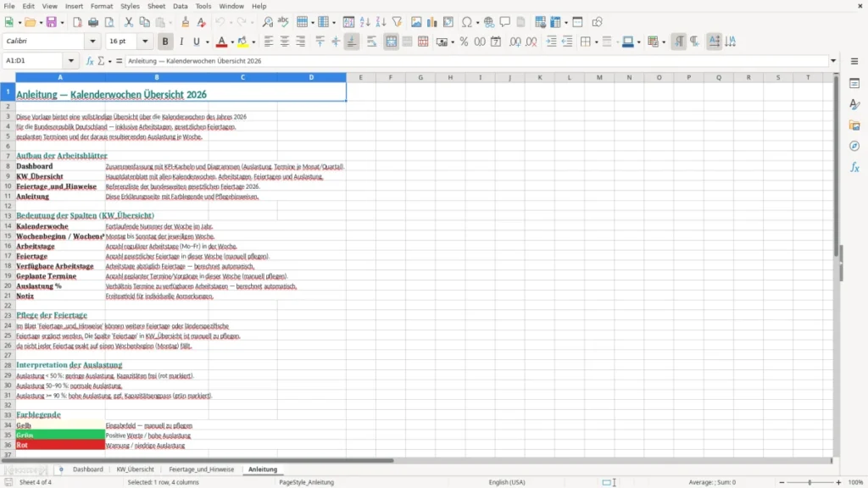Insert a chart
This screenshot has width=868, height=488.
coord(432,22)
